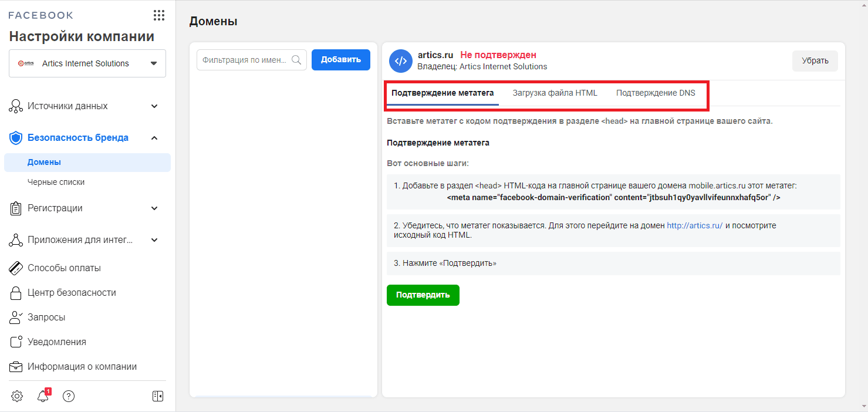Screen dimensions: 868x412
Task: Collapse the Безопасность бренда section chevron
Action: [x=154, y=138]
